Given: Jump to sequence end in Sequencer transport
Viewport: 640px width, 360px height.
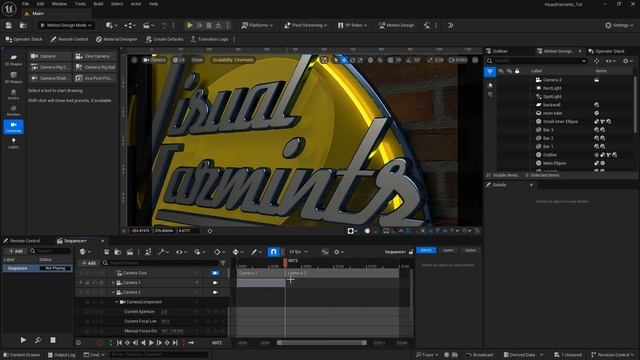Looking at the screenshot, I should [175, 343].
